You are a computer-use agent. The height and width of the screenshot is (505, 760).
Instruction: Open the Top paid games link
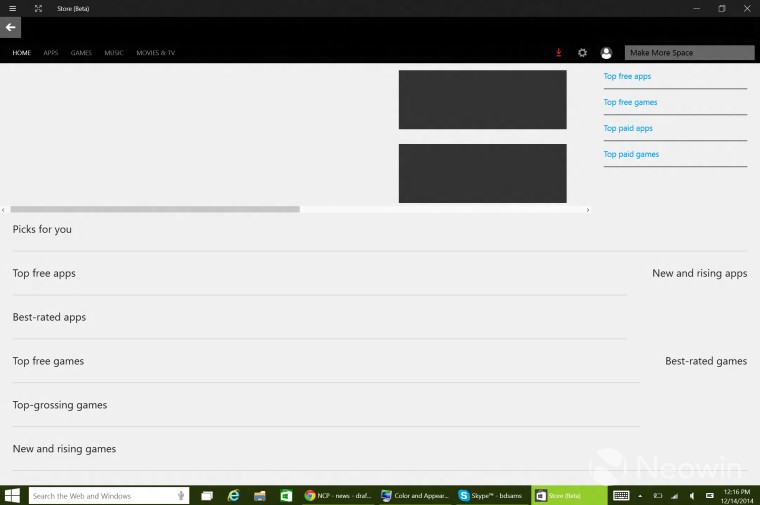click(631, 154)
